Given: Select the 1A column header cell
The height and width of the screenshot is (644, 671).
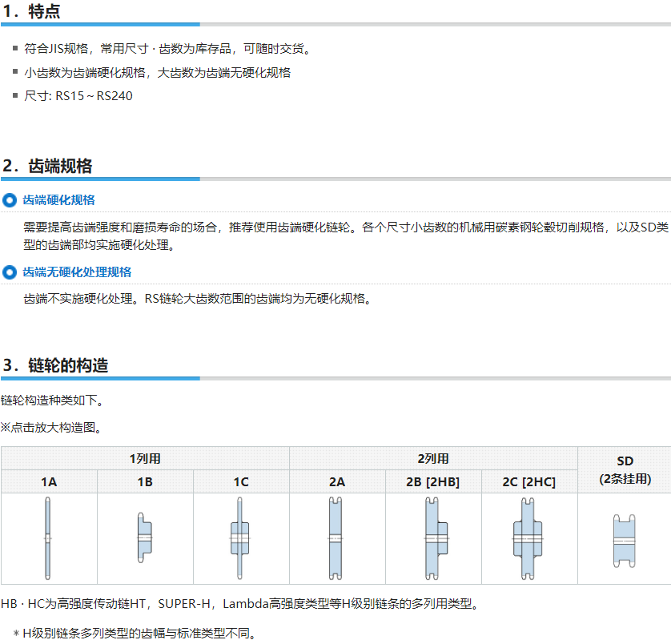Looking at the screenshot, I should [49, 481].
